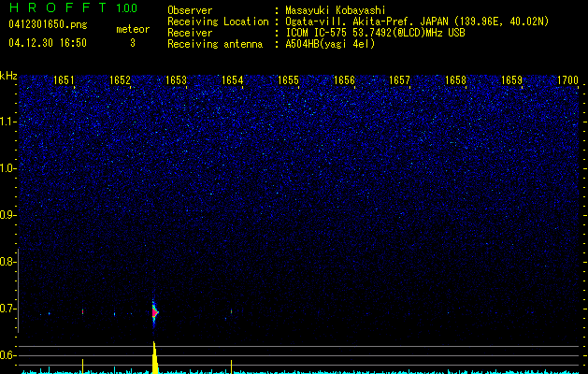Click the 'meteor' count label
This screenshot has width=588, height=374.
pyautogui.click(x=133, y=29)
